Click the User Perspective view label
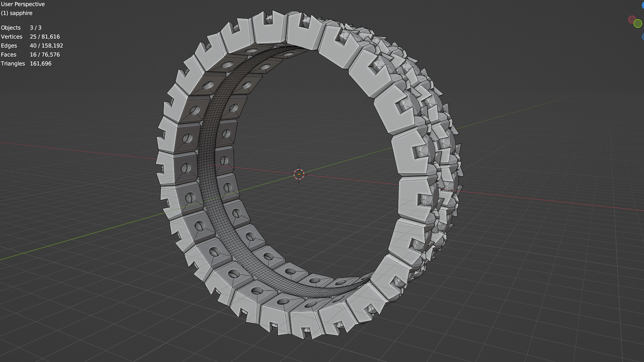Viewport: 644px width, 362px height. pyautogui.click(x=23, y=4)
